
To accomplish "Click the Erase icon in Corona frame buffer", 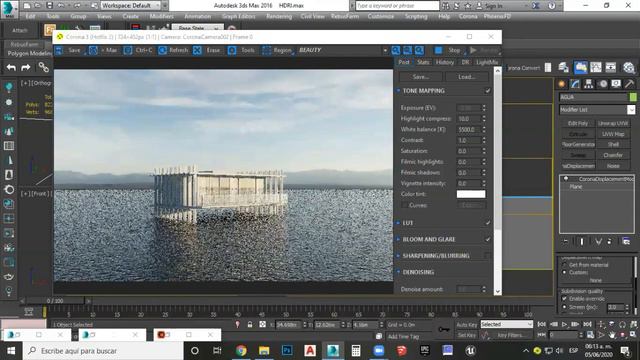I will pos(197,50).
